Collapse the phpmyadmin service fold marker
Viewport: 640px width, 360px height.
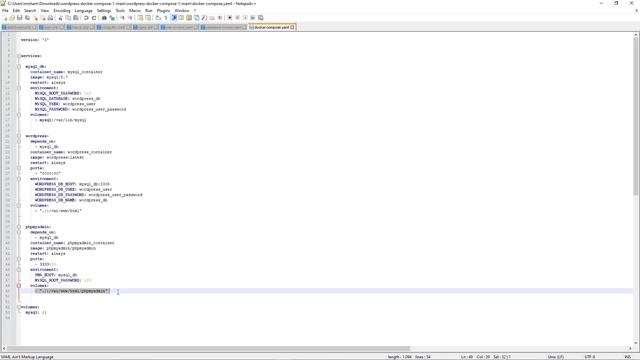pyautogui.click(x=19, y=227)
